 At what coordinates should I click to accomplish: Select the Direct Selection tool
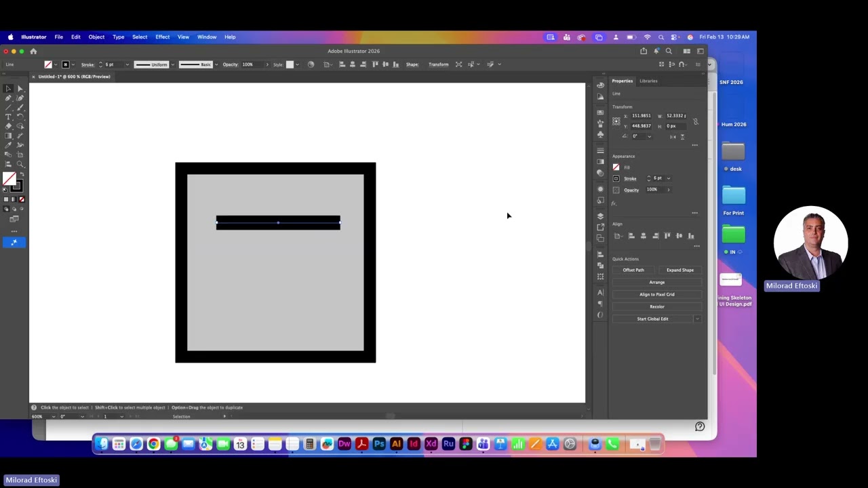(20, 89)
